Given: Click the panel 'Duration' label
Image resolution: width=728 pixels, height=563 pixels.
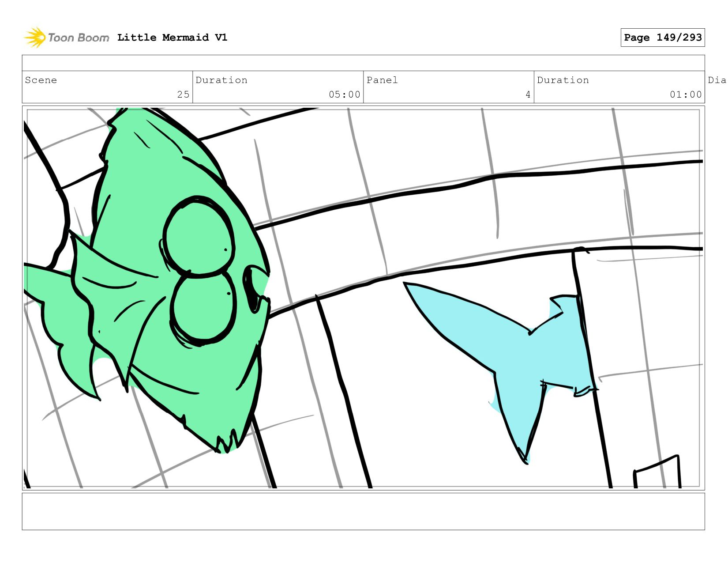Looking at the screenshot, I should pyautogui.click(x=563, y=80).
